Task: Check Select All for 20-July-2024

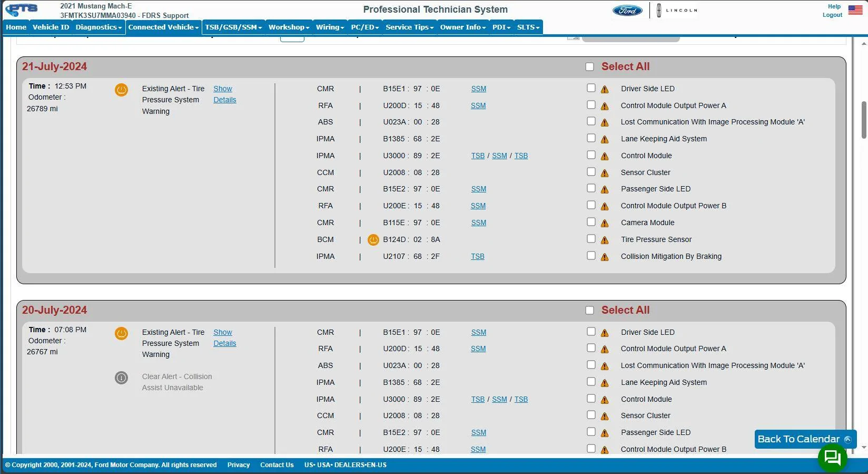Action: [x=589, y=311]
